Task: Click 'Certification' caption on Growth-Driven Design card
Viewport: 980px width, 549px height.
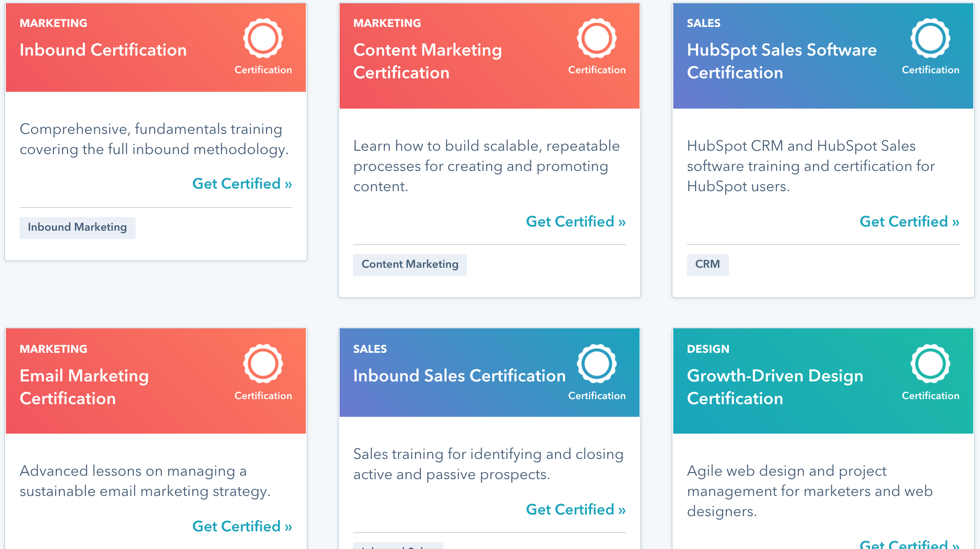Action: click(x=931, y=396)
